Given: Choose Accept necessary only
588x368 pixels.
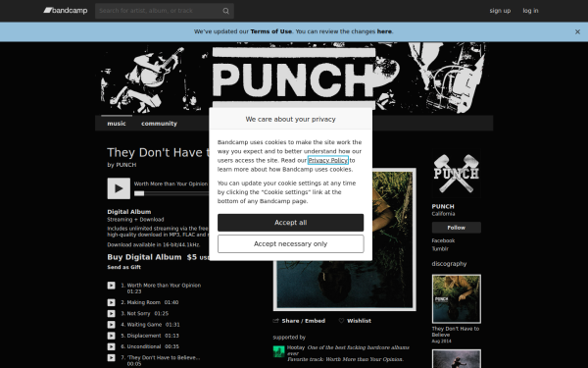Looking at the screenshot, I should pos(290,244).
